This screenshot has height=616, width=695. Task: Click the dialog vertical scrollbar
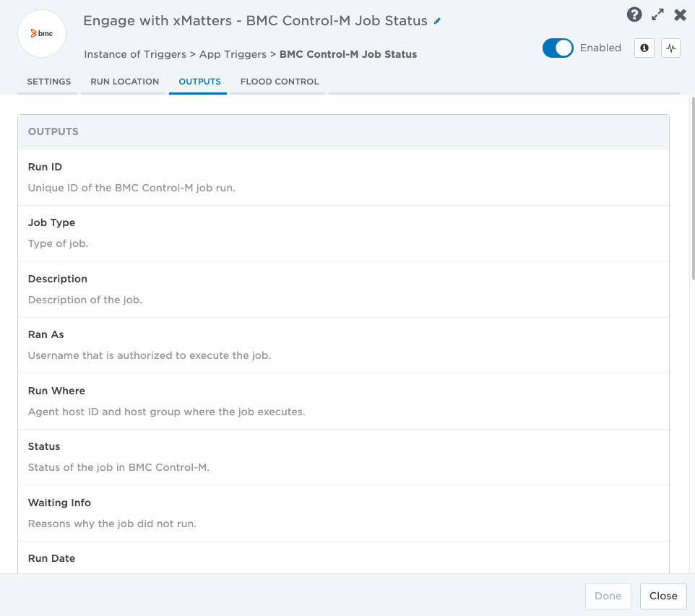(693, 188)
